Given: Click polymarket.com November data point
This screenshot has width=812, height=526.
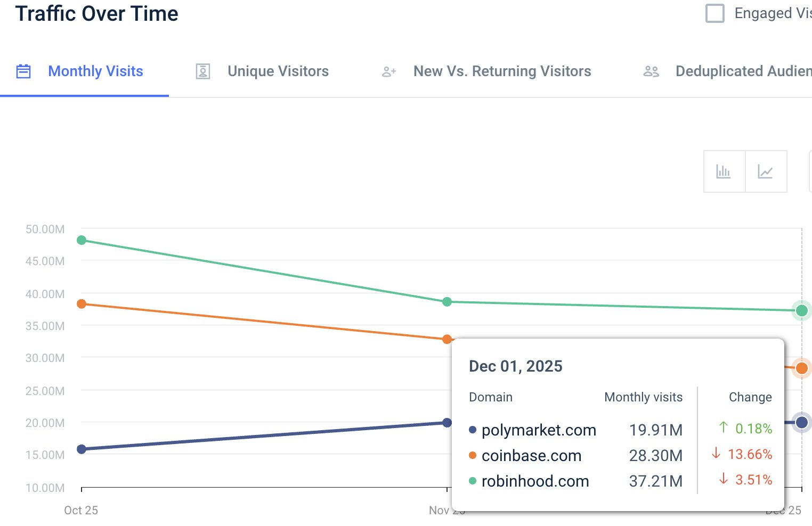Looking at the screenshot, I should pyautogui.click(x=447, y=423).
